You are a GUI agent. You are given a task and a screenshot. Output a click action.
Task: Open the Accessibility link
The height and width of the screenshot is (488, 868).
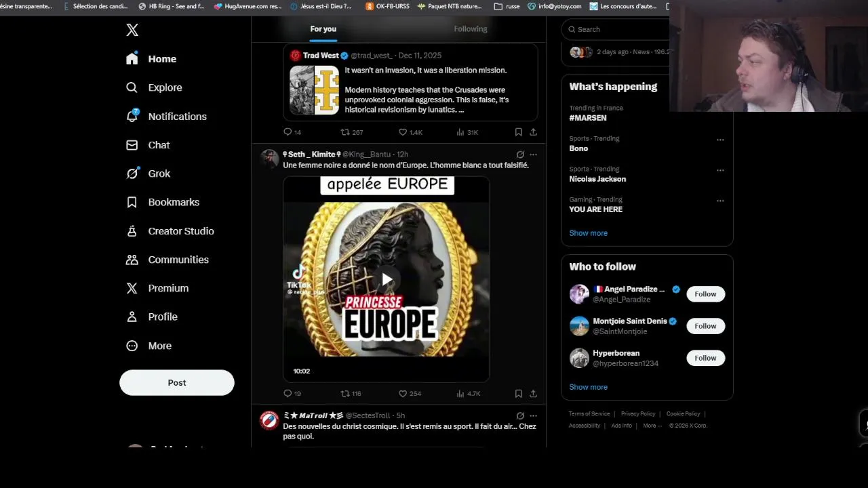coord(585,426)
